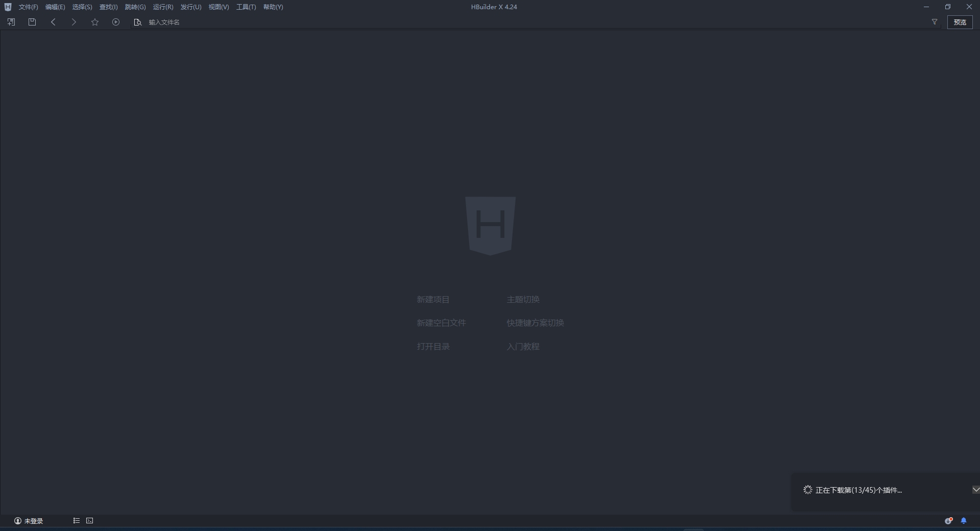Click the 新建空白文件 link
The width and height of the screenshot is (980, 531).
442,323
